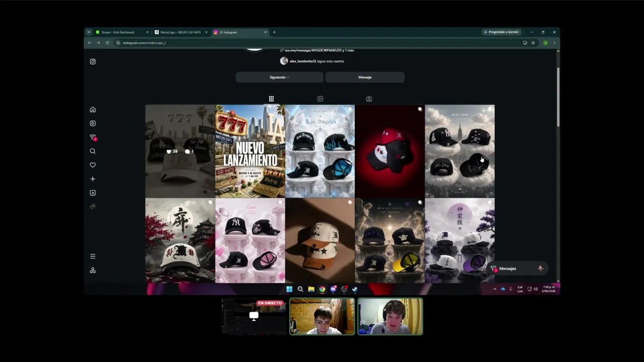The image size is (644, 362).
Task: View site information icon in address bar
Action: (118, 43)
